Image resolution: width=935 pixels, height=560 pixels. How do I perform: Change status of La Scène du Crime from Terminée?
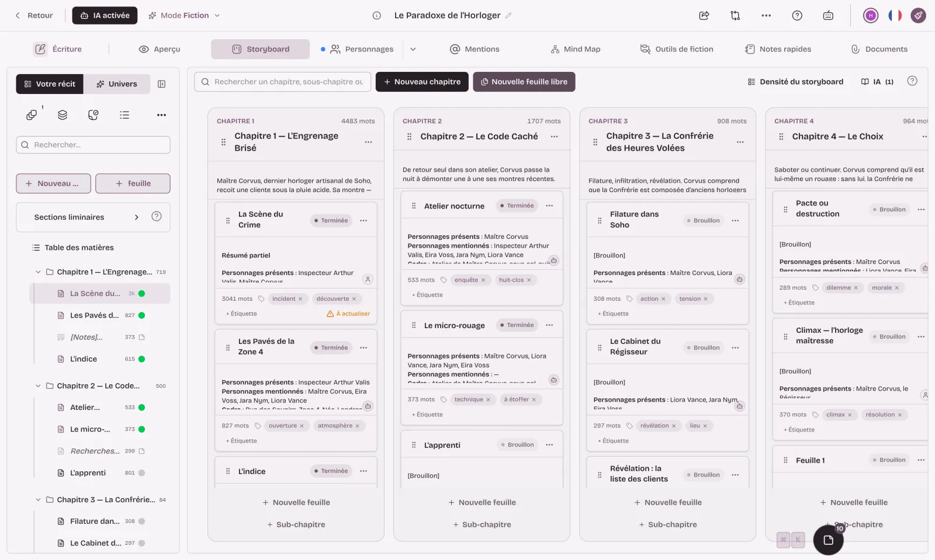point(331,221)
